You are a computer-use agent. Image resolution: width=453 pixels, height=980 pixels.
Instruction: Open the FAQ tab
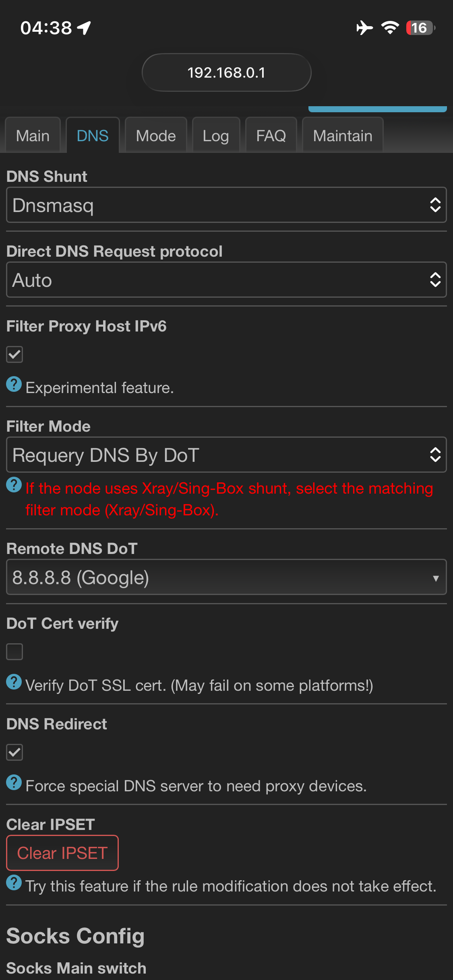coord(271,136)
